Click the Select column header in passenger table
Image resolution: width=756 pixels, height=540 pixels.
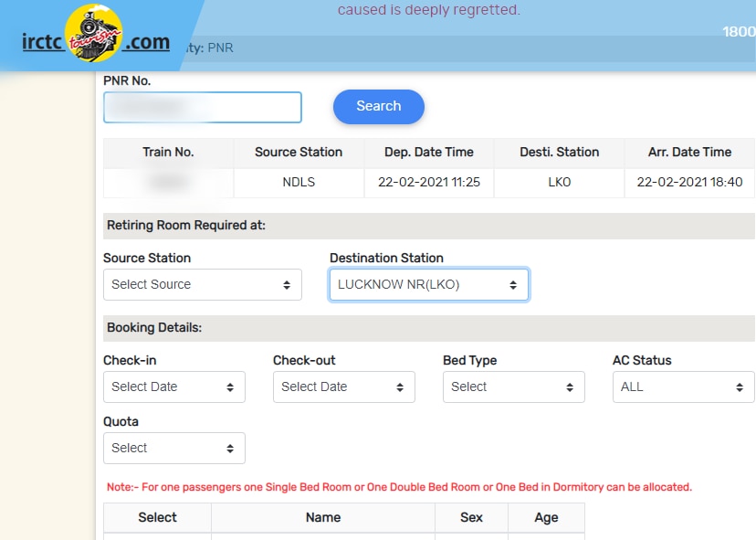pos(157,517)
